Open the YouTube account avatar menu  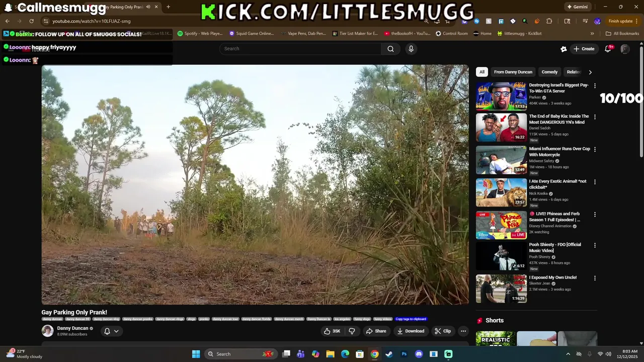[x=625, y=49]
